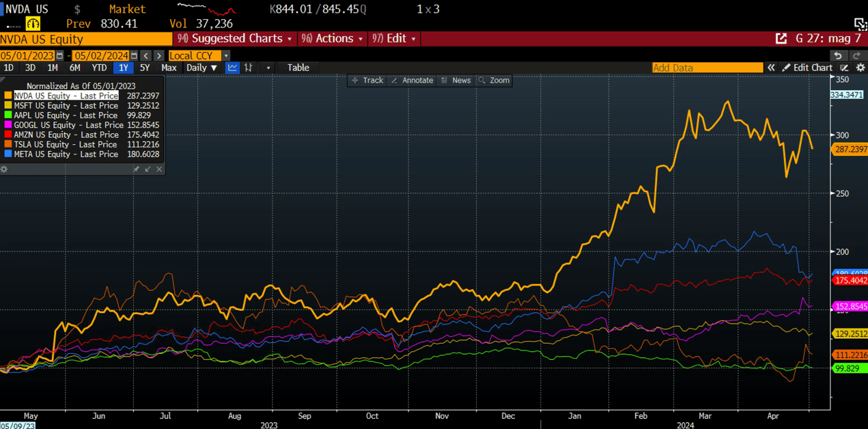Open the Actions menu
Screen dimensions: 868x429
tap(332, 39)
